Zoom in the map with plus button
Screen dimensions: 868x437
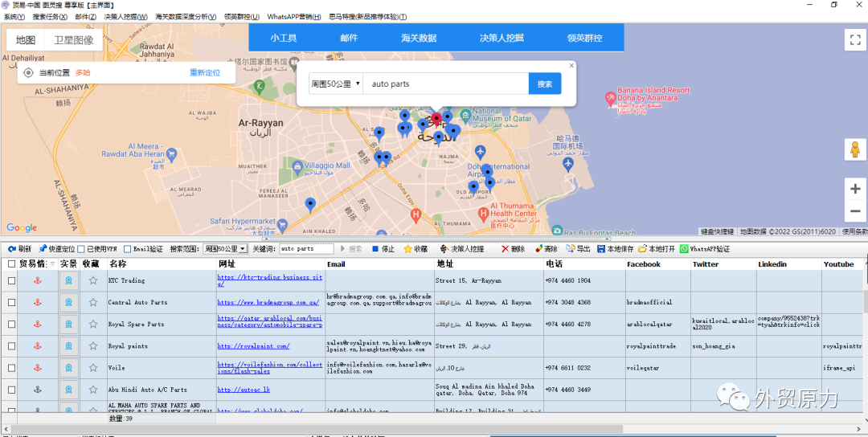click(855, 190)
